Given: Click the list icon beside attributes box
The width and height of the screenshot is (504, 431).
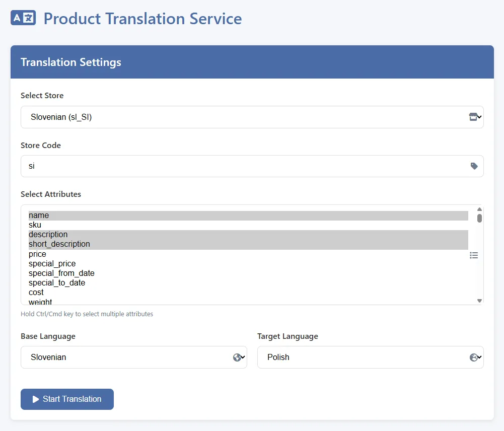Looking at the screenshot, I should point(474,255).
